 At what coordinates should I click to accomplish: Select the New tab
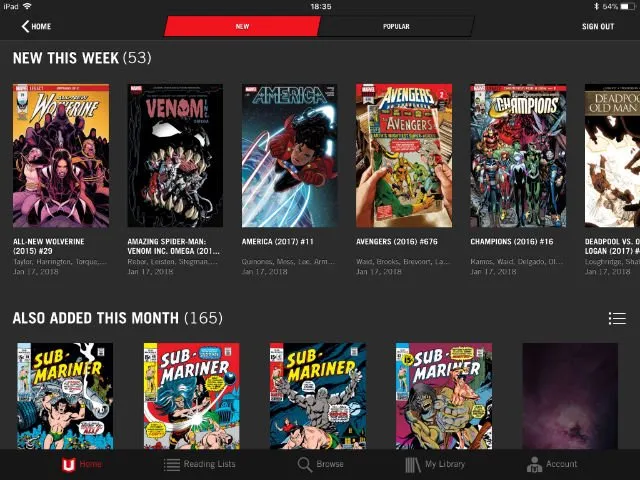tap(242, 26)
